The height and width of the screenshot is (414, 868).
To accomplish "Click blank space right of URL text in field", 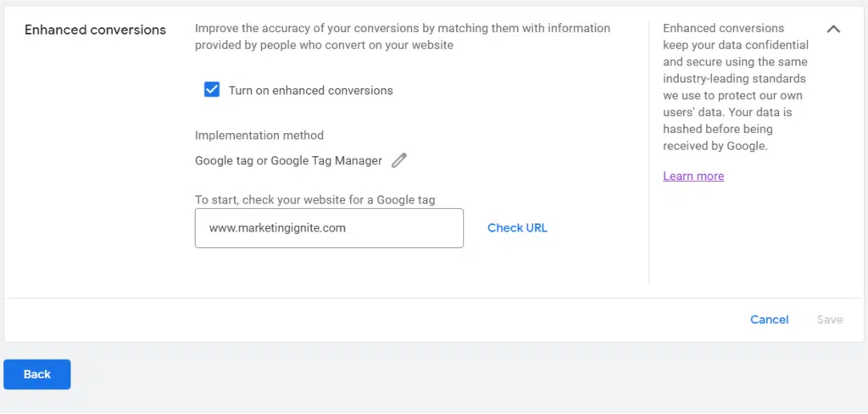I will coord(407,227).
